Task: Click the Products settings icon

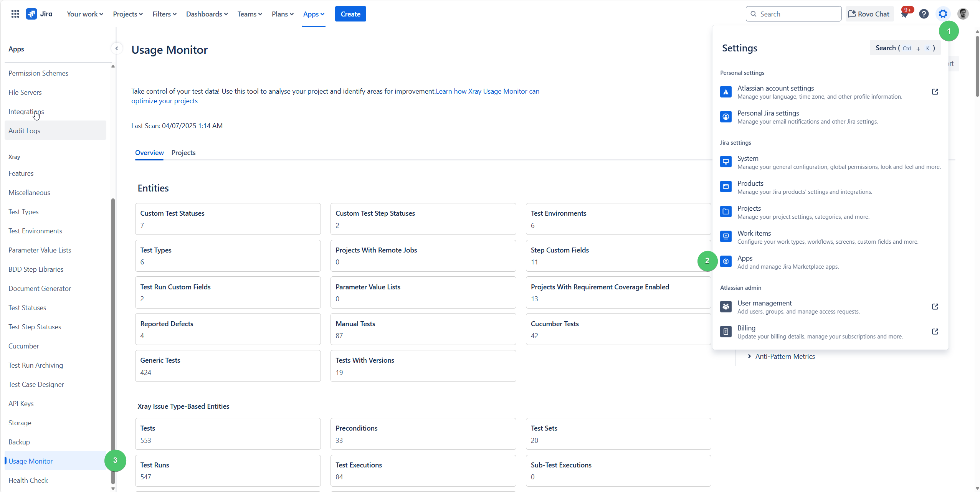Action: pyautogui.click(x=726, y=187)
